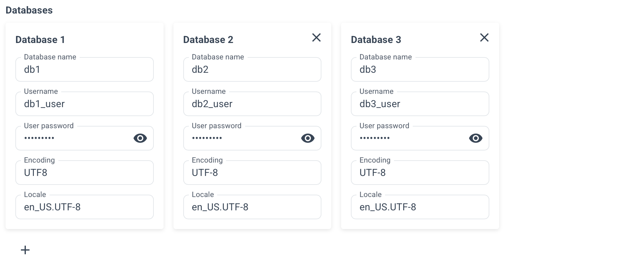
Task: Reveal the Database 1 password
Action: tap(140, 138)
